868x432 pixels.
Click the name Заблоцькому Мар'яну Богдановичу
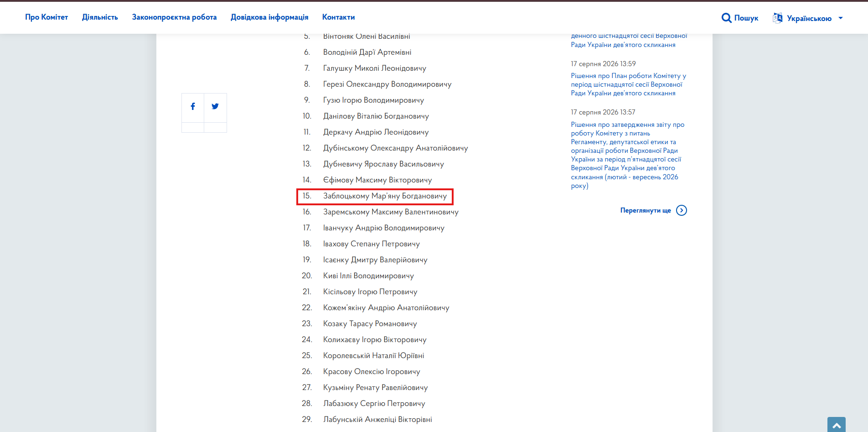coord(385,196)
